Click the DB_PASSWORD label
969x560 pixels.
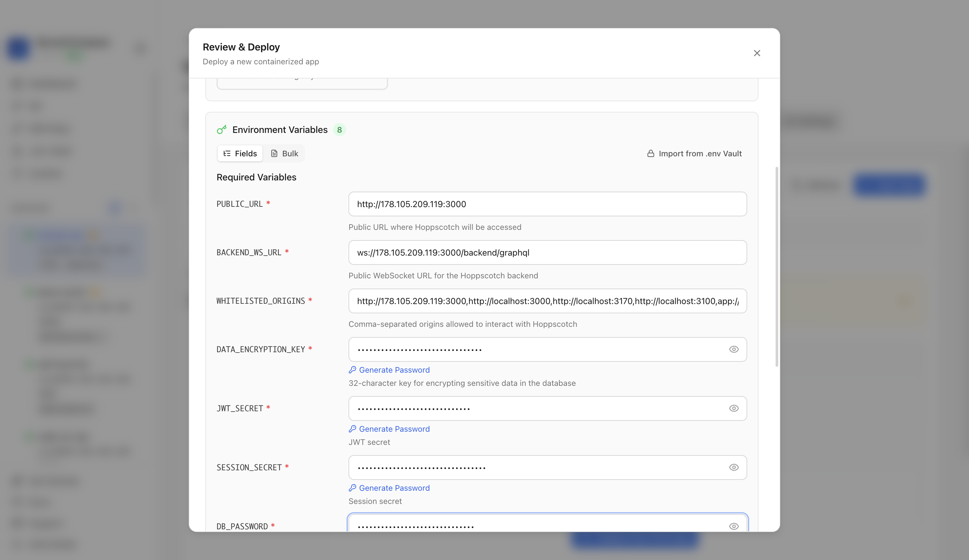pos(242,526)
